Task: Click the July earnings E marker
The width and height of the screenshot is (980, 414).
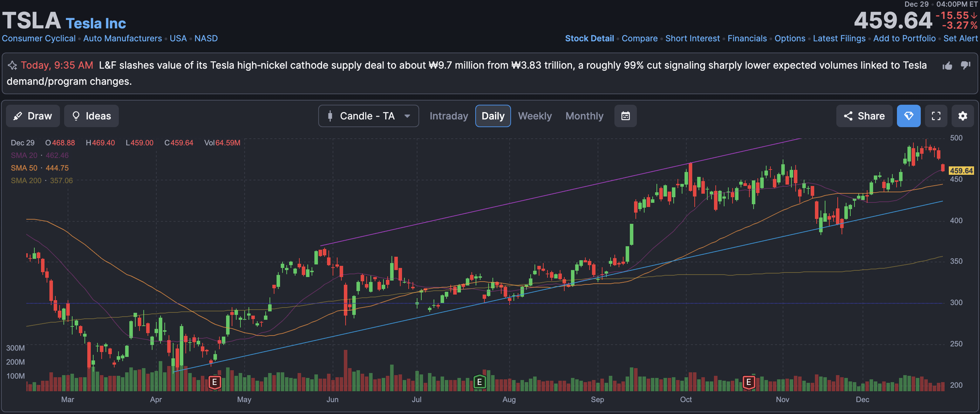Action: click(479, 382)
